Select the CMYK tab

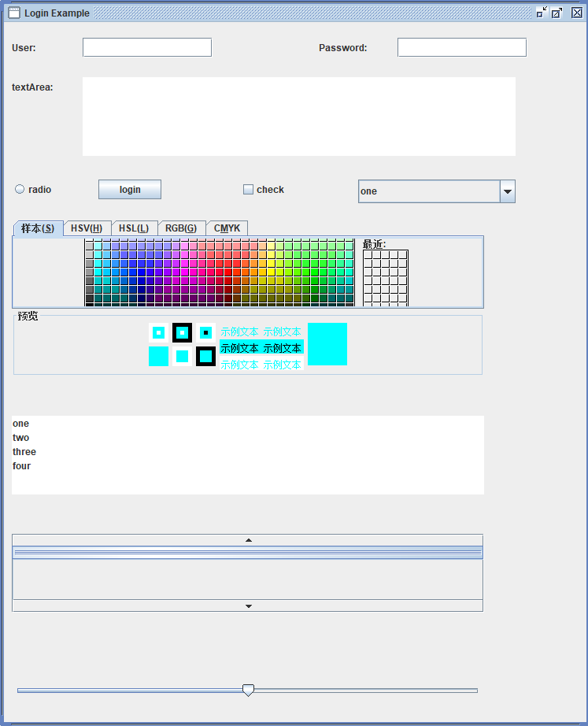227,228
